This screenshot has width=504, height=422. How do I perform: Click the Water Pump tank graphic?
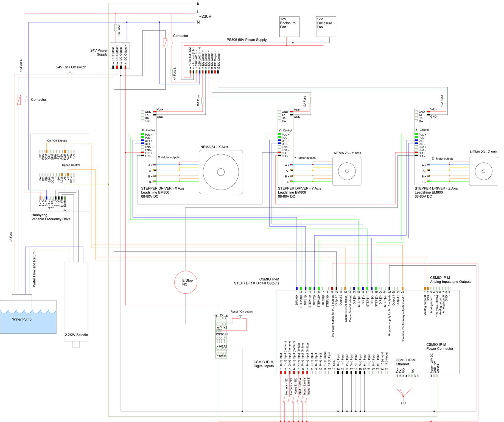pyautogui.click(x=28, y=316)
